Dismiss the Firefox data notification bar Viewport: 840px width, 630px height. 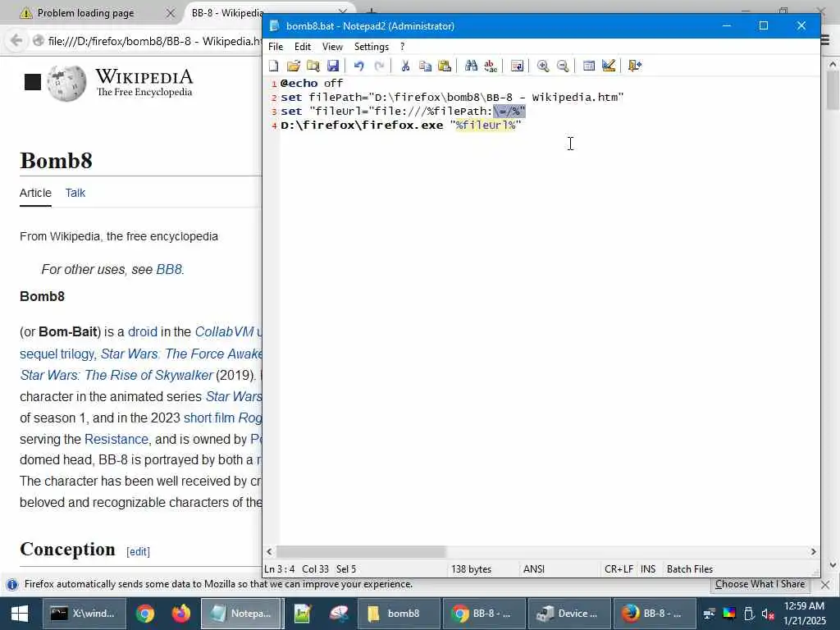pos(825,584)
